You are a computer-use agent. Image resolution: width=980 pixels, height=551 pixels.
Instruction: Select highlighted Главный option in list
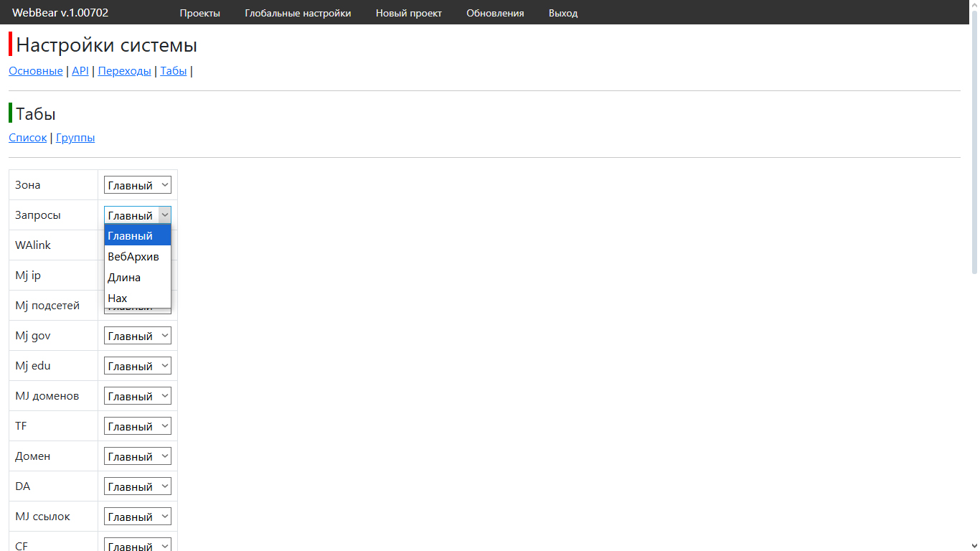[131, 236]
